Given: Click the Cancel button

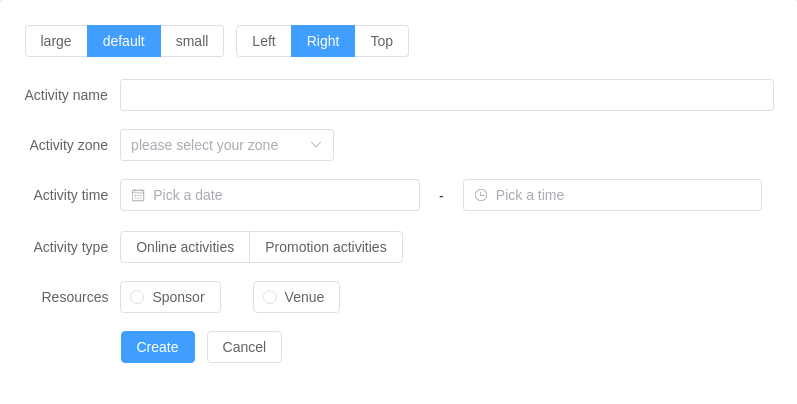Looking at the screenshot, I should 244,347.
